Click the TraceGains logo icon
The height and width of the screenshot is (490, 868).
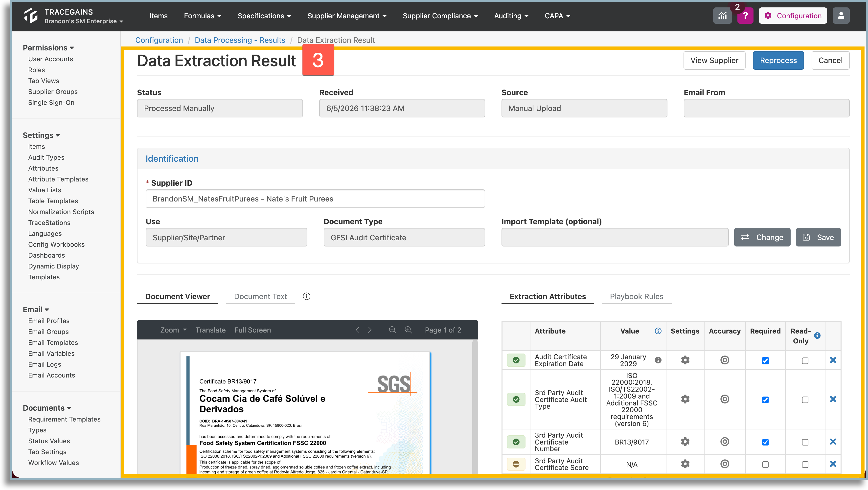point(31,16)
